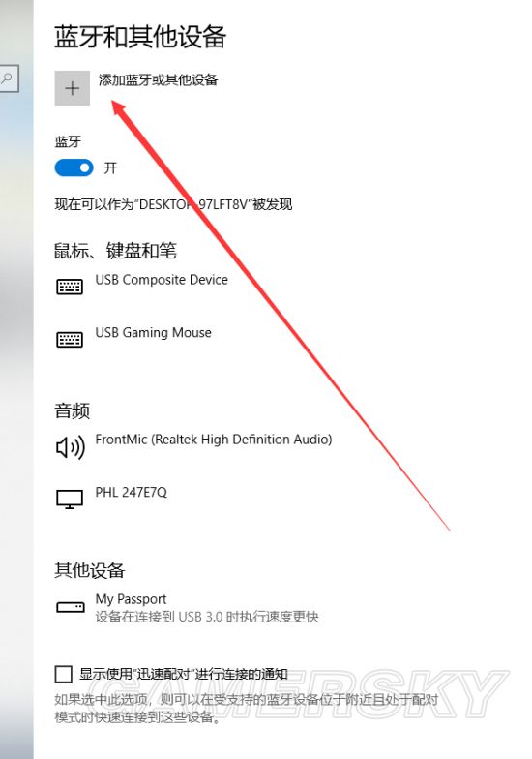532x759 pixels.
Task: Click the keyboard icon for USB Composite Device
Action: coord(70,287)
